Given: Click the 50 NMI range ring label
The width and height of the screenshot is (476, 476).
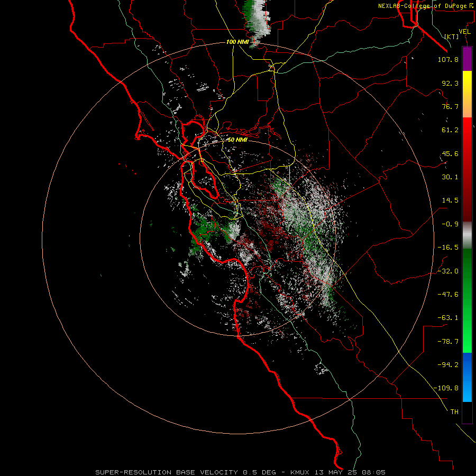Looking at the screenshot, I should click(x=237, y=140).
